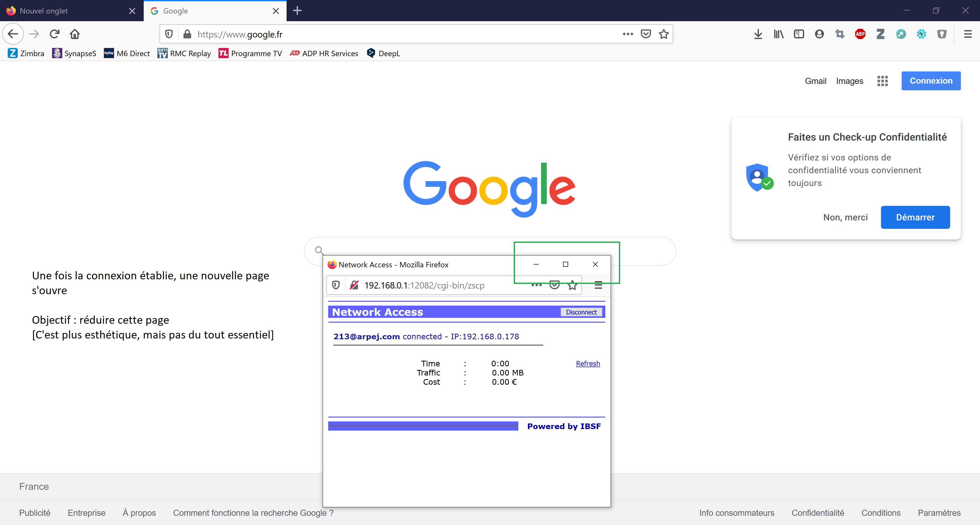Bookmark google.fr with the star icon
The width and height of the screenshot is (980, 525).
664,34
